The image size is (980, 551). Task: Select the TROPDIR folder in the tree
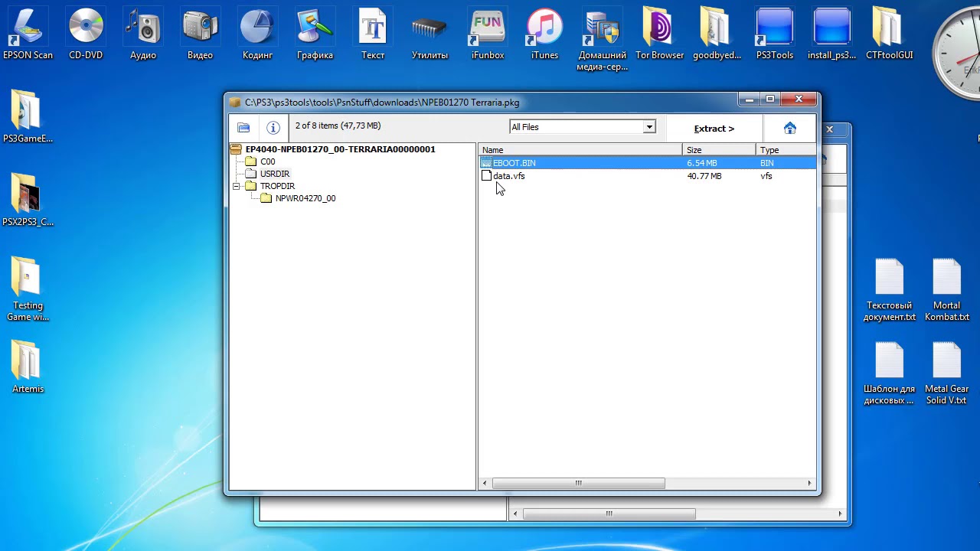click(x=277, y=186)
